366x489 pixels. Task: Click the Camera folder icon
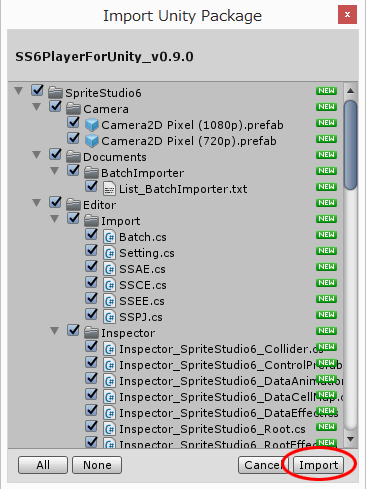73,108
